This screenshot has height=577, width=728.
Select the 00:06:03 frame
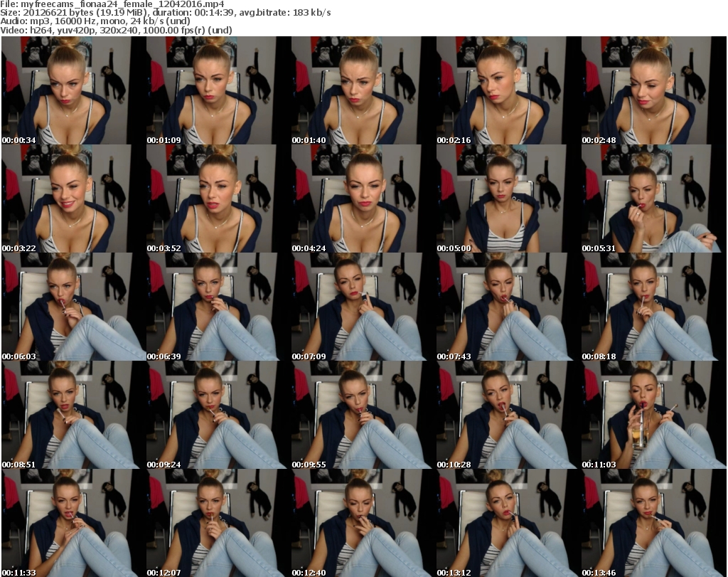[x=73, y=307]
